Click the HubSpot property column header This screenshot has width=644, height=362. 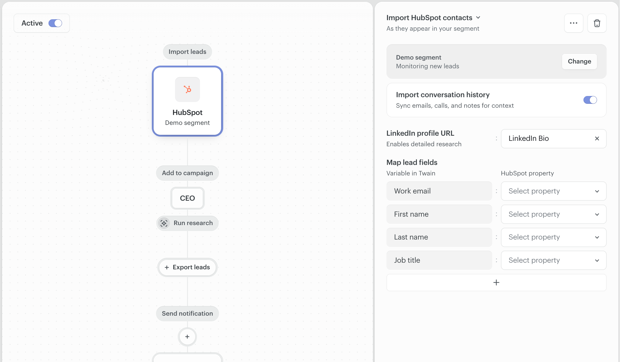tap(527, 173)
